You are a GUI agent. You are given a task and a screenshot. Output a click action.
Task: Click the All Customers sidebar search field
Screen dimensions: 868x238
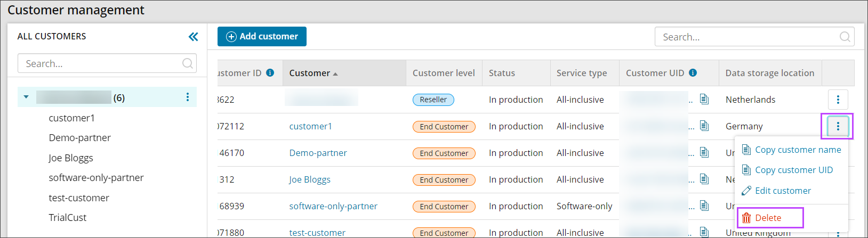click(x=101, y=63)
